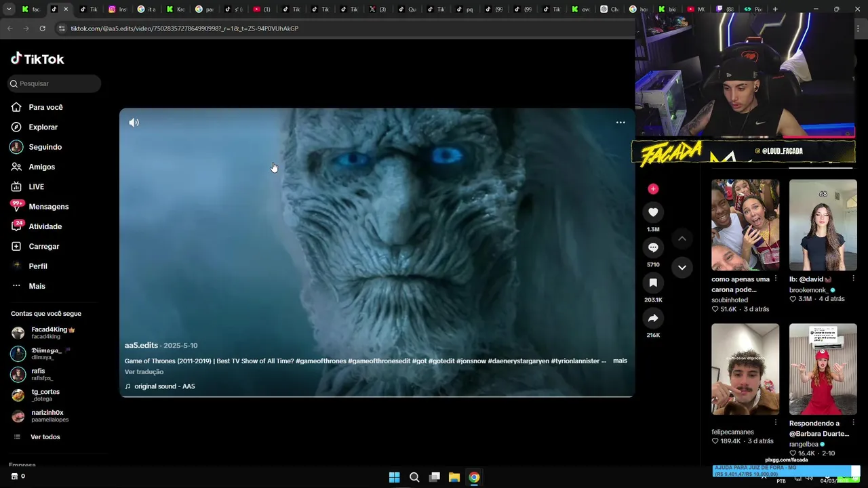Open the Para você home feed
Screen dimensions: 868x488
coord(45,107)
